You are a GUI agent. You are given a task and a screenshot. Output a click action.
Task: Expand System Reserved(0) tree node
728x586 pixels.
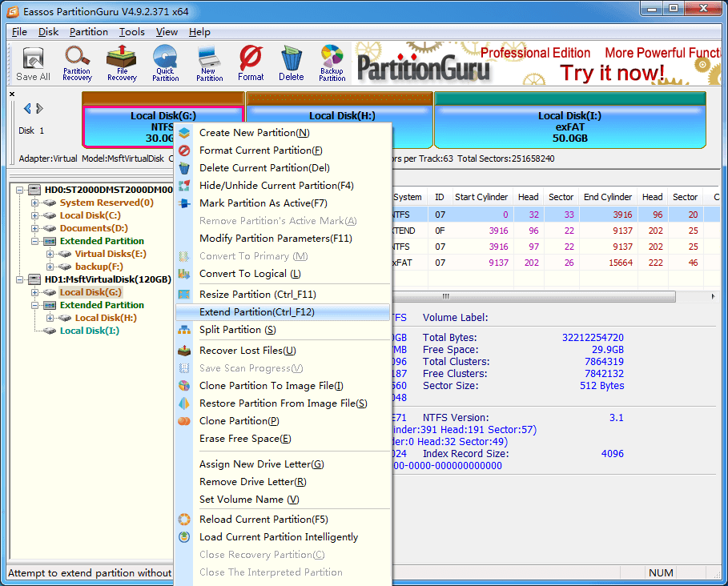[34, 203]
